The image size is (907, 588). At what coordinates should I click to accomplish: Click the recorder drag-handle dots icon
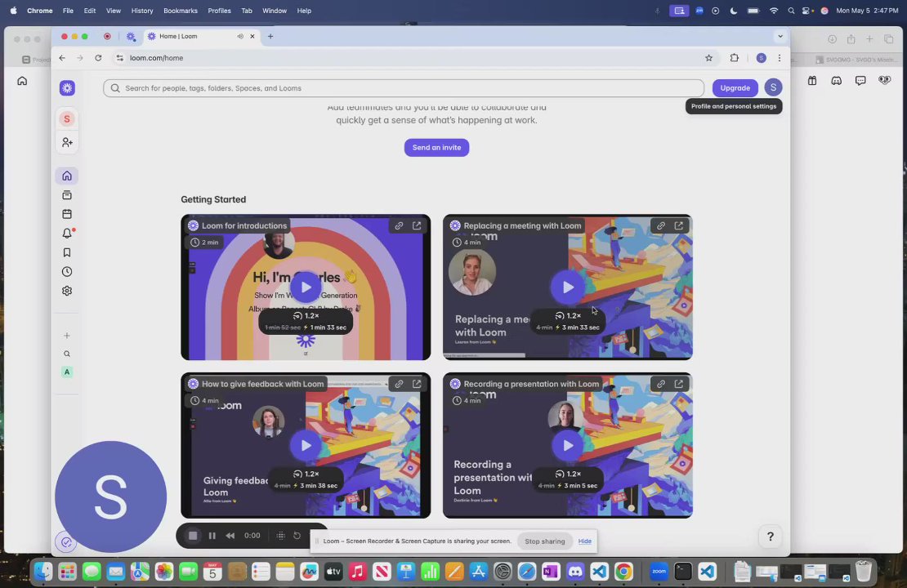(280, 536)
